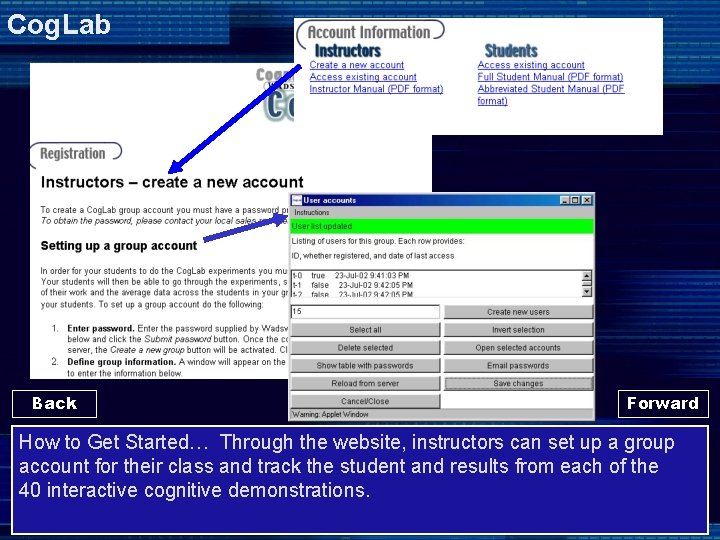This screenshot has height=540, width=720.
Task: Click the Registration tab label
Action: point(73,153)
